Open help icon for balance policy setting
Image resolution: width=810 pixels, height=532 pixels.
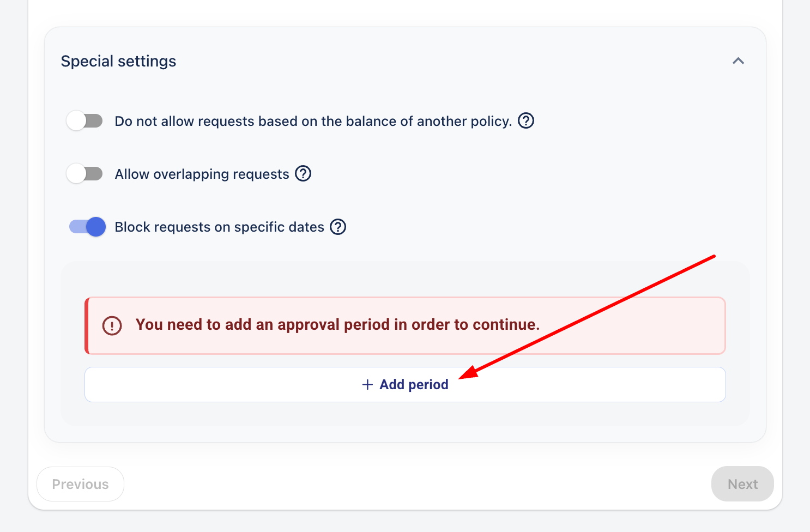tap(526, 120)
